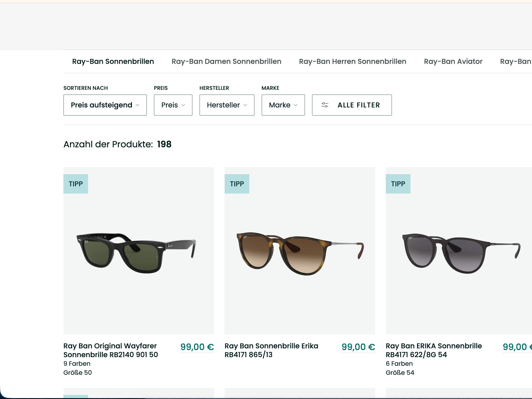Click the chevron beside Marke

coord(296,105)
